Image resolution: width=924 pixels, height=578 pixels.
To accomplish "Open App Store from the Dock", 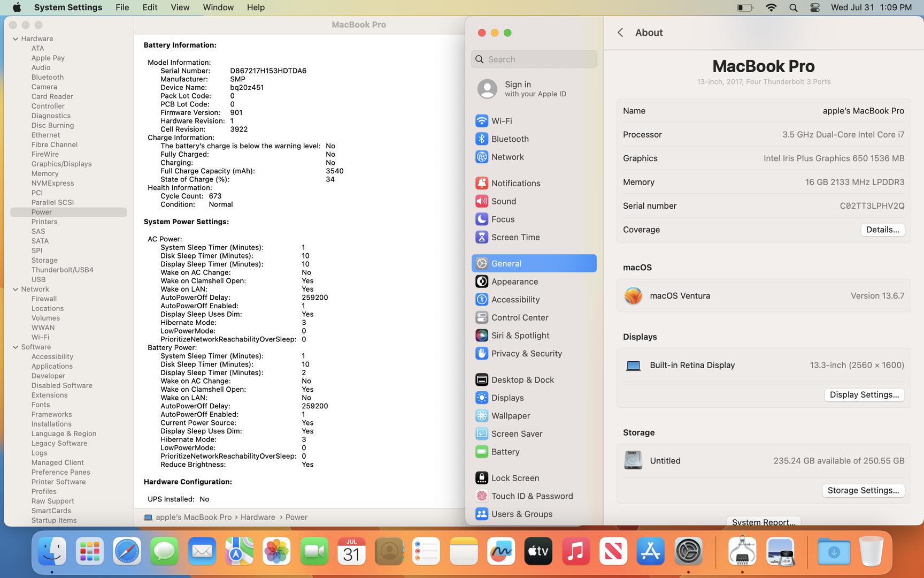I will point(651,551).
